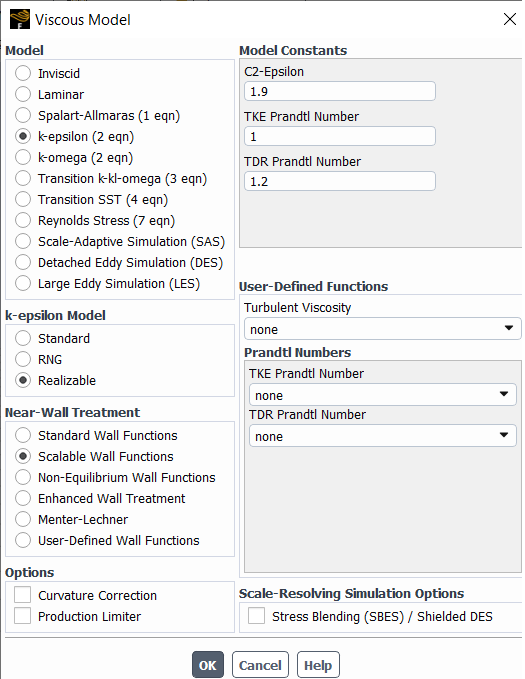Open the Turbulent Viscosity dropdown

(382, 329)
